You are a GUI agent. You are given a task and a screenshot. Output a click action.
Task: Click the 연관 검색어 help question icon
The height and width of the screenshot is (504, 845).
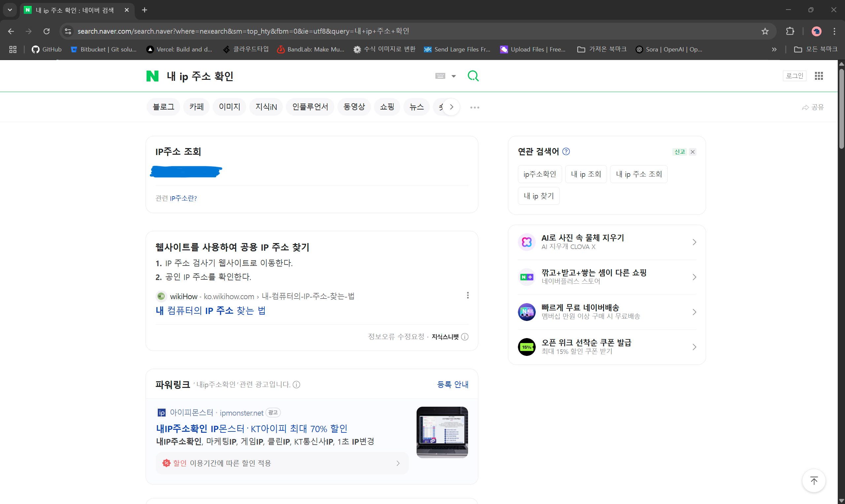point(566,151)
